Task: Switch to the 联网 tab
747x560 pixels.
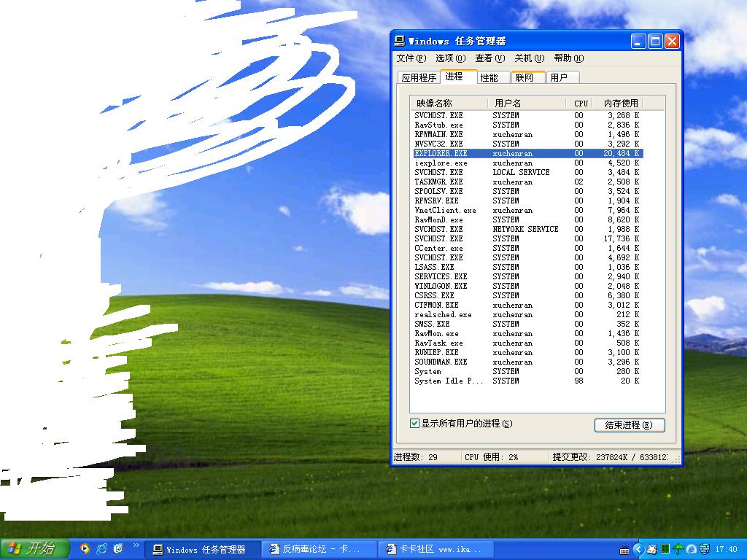Action: tap(528, 77)
